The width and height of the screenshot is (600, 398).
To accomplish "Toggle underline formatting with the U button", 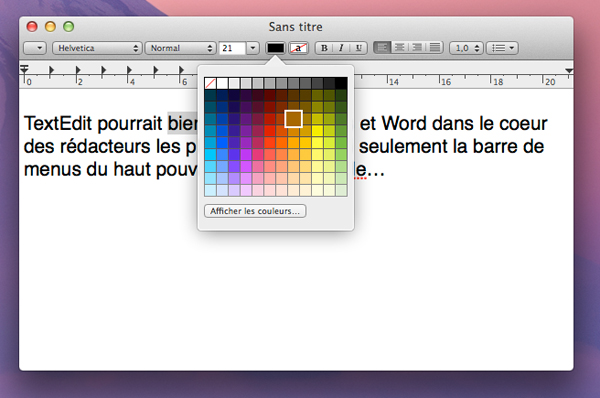I will click(359, 48).
